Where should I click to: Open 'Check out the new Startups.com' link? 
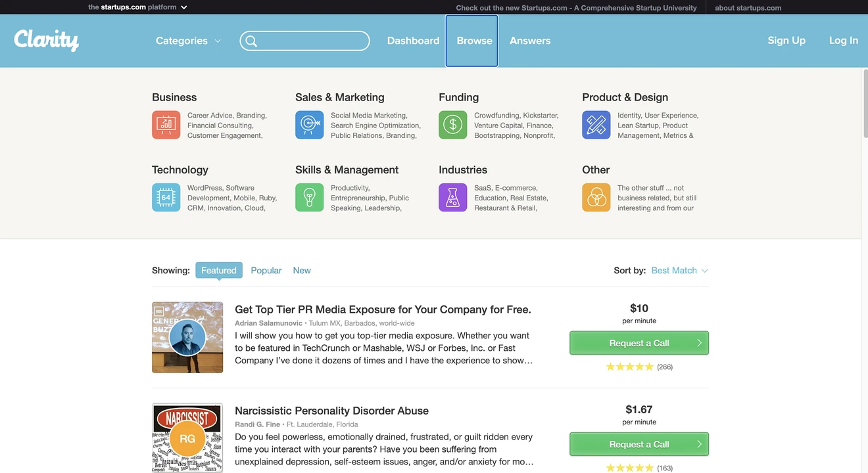coord(576,8)
